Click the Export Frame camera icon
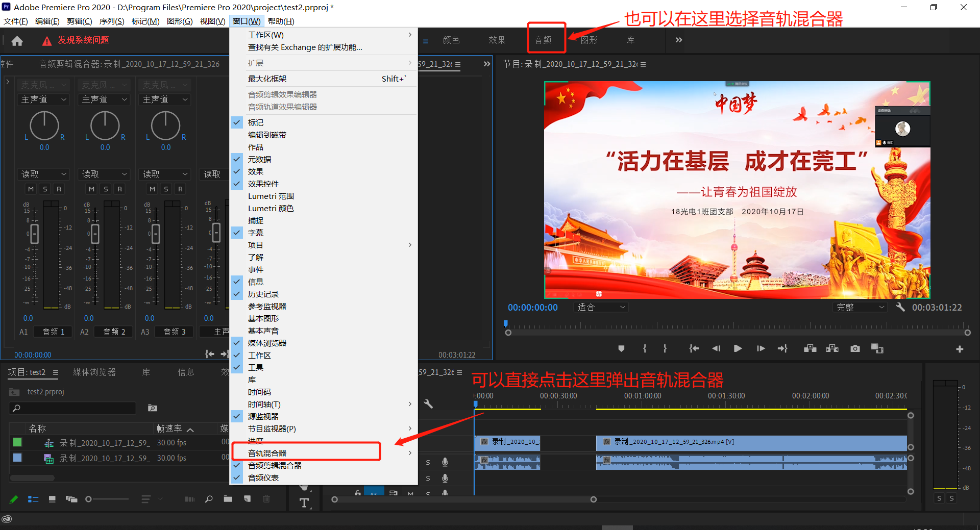The width and height of the screenshot is (980, 530). tap(855, 348)
